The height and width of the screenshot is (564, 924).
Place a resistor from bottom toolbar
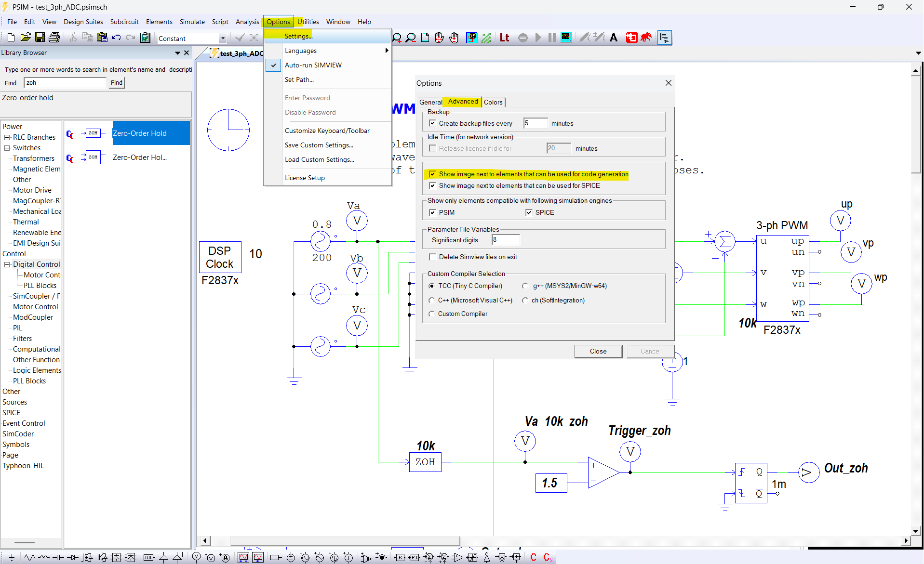(x=29, y=558)
